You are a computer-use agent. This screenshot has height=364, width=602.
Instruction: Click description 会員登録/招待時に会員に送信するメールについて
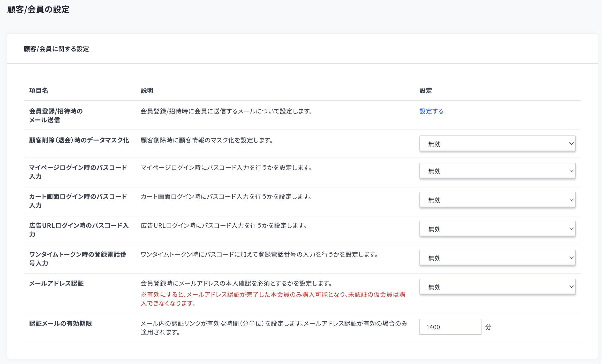coord(227,111)
